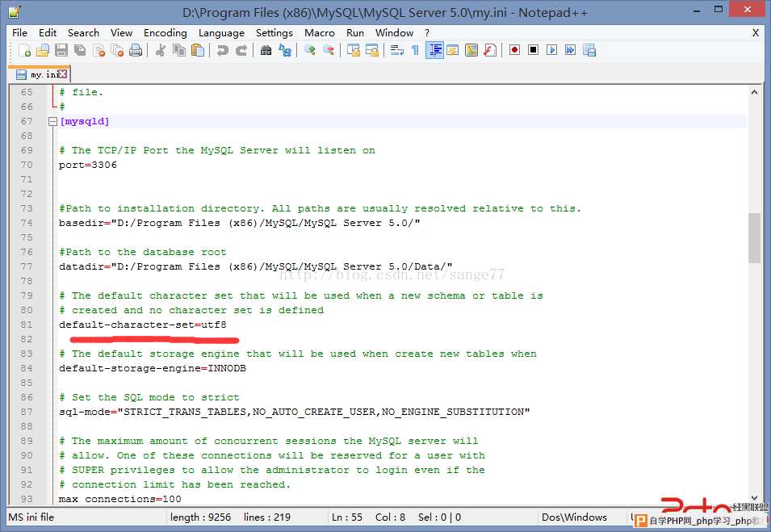Create a new file with the New icon

pos(24,50)
